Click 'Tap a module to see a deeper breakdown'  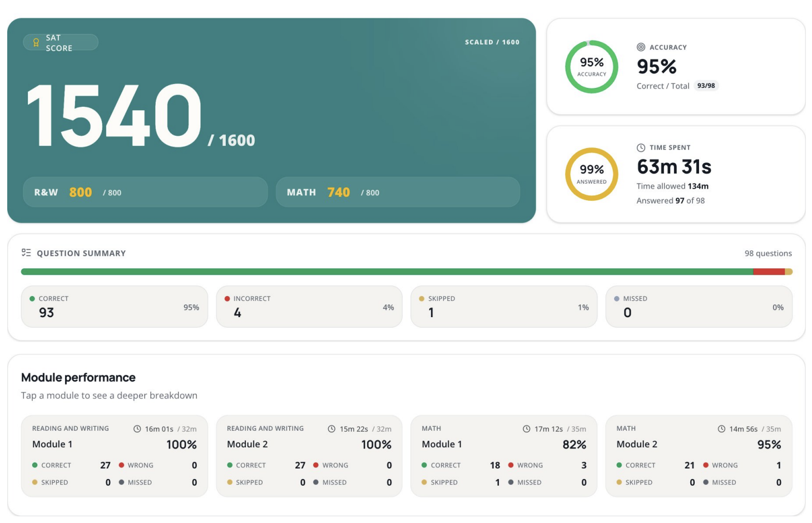pyautogui.click(x=109, y=396)
